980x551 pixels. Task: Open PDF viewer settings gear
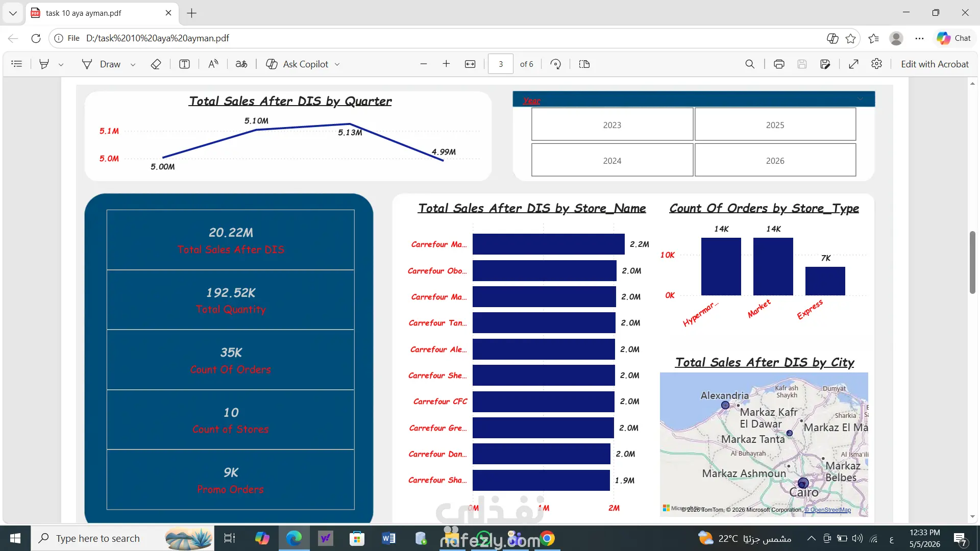point(876,64)
